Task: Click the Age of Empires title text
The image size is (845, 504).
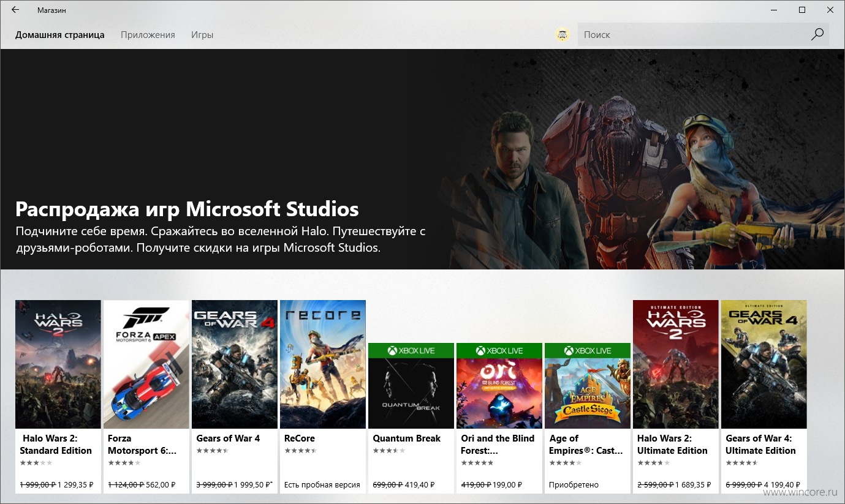Action: 586,445
